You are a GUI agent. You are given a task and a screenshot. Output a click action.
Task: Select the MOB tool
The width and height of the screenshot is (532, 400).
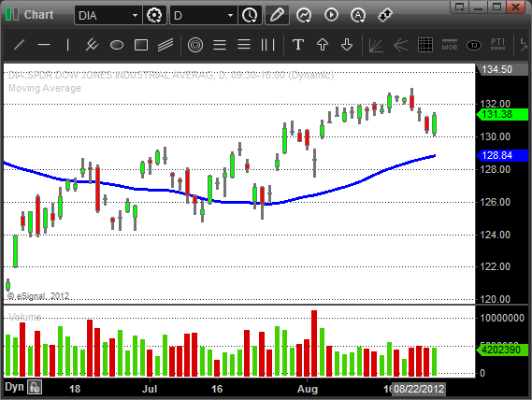tap(450, 45)
